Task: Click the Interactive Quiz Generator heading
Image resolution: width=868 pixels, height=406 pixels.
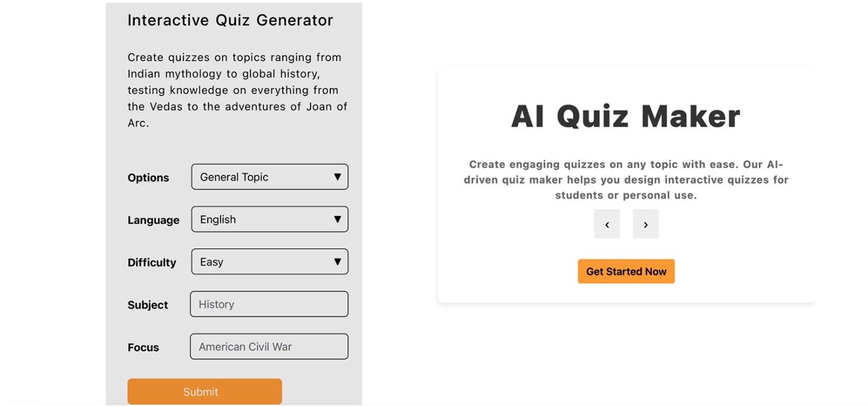Action: tap(230, 21)
